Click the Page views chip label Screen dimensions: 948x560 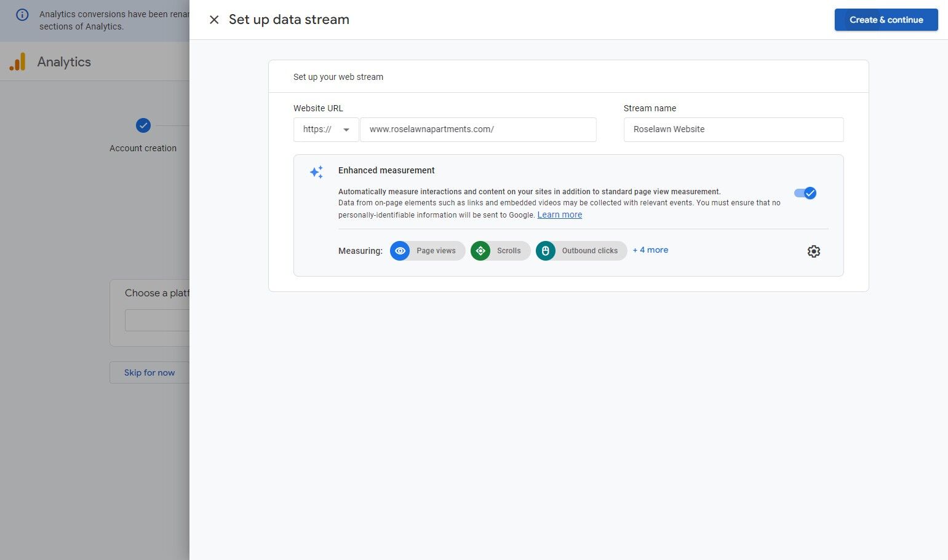click(x=436, y=251)
